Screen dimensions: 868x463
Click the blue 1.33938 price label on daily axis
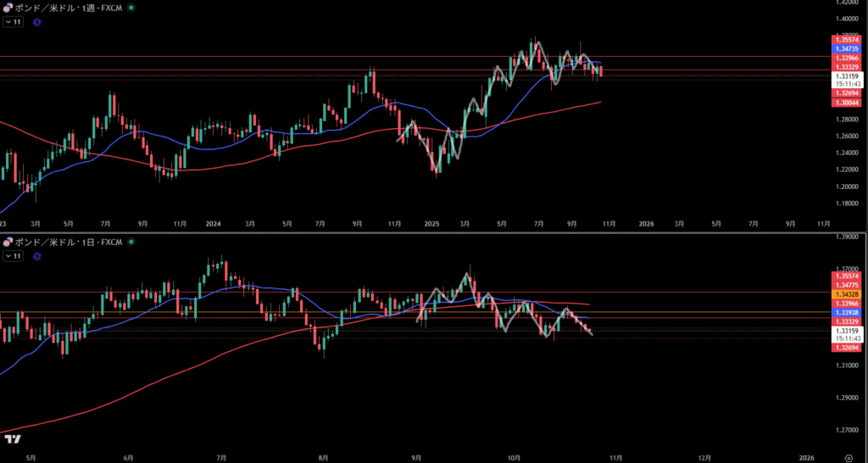pos(848,313)
